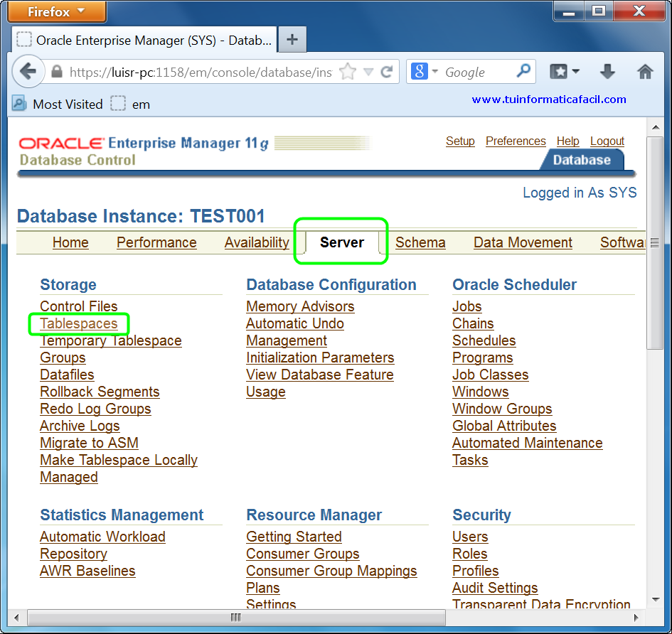672x634 pixels.
Task: Expand the bookmarks button dropdown arrow
Action: point(575,72)
